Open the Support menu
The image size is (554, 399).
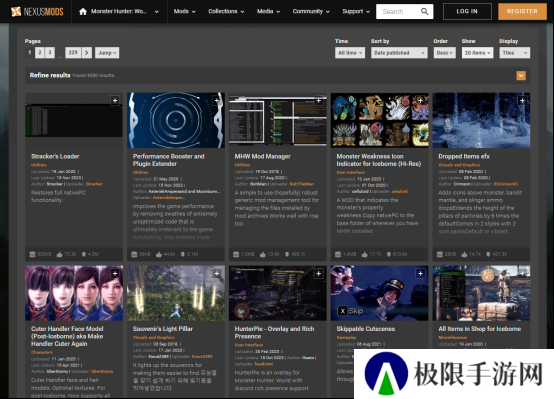(x=356, y=11)
